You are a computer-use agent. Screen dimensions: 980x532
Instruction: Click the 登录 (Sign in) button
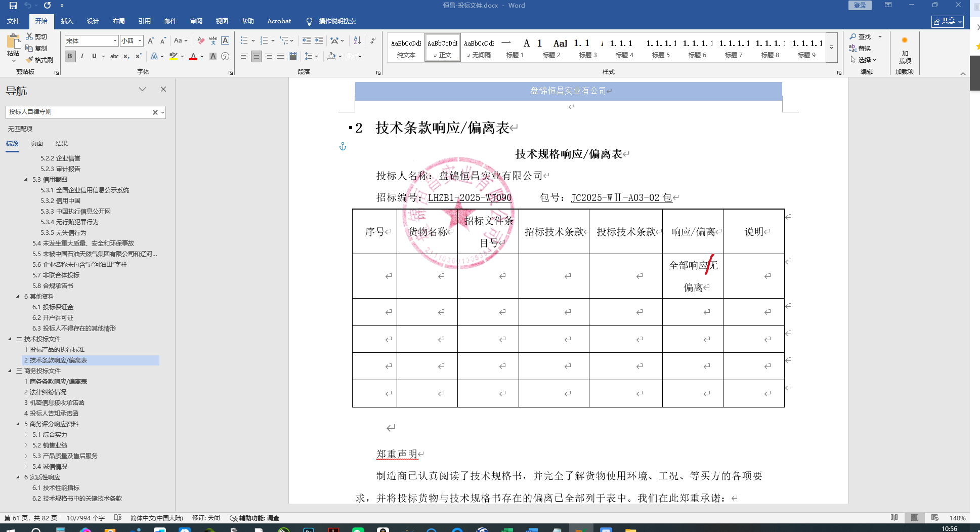click(x=860, y=5)
